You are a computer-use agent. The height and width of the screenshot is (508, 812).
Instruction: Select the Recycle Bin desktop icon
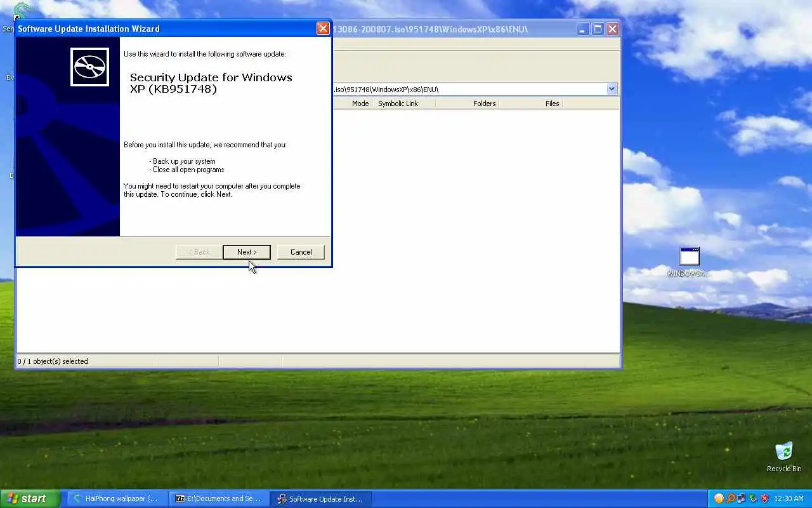784,457
